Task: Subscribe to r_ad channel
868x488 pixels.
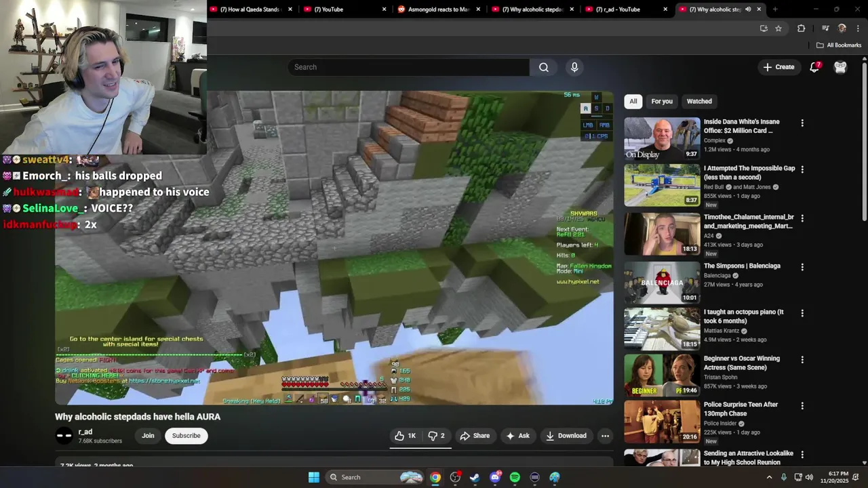Action: coord(186,436)
